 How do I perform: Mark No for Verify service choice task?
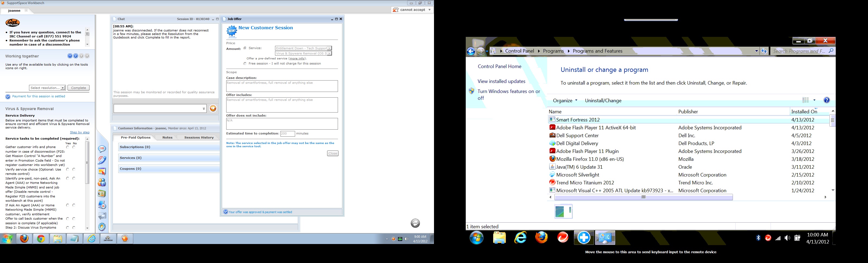(x=74, y=169)
